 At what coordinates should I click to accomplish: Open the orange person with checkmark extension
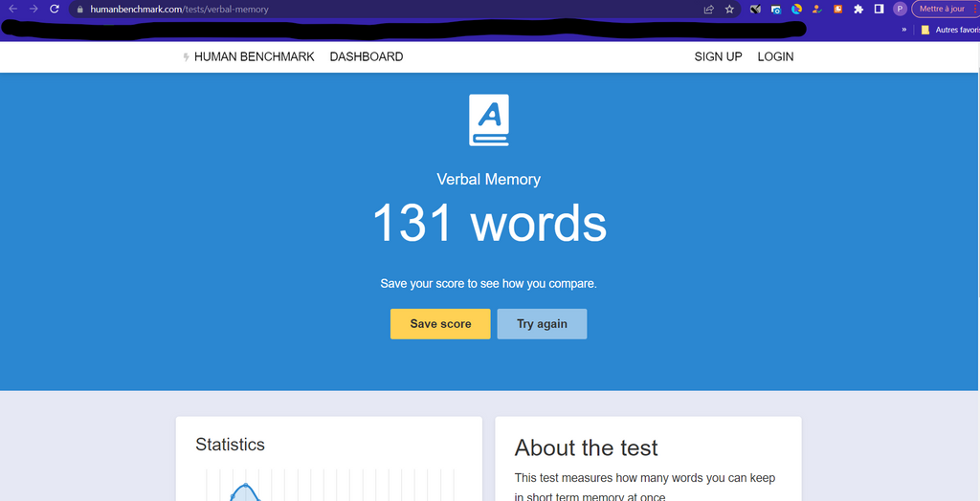pos(817,9)
